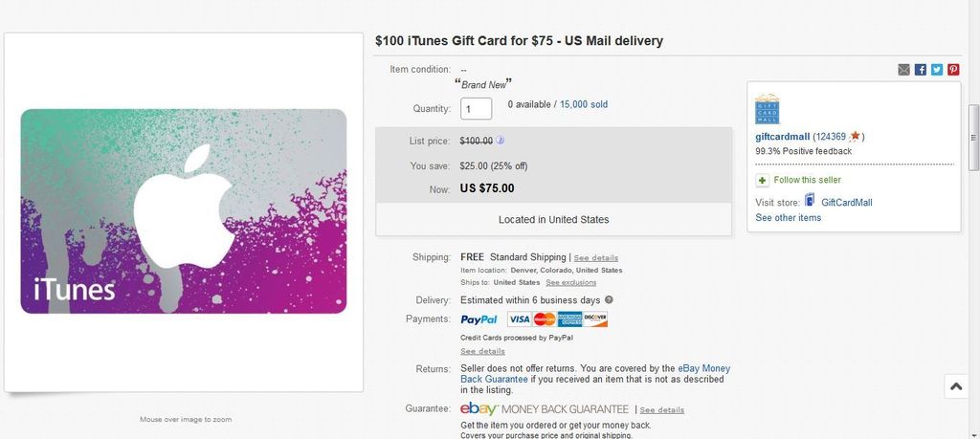
Task: Open See other items link
Action: (788, 218)
